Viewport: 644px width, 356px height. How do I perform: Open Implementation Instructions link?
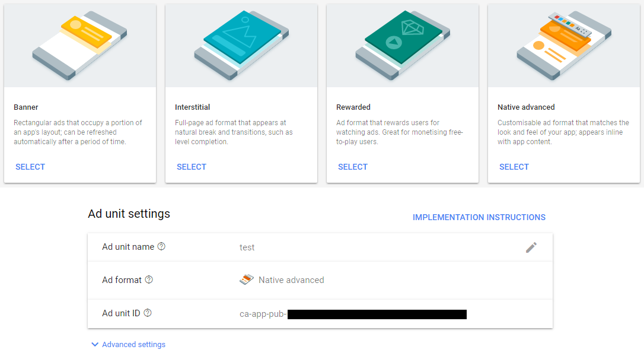(x=479, y=217)
